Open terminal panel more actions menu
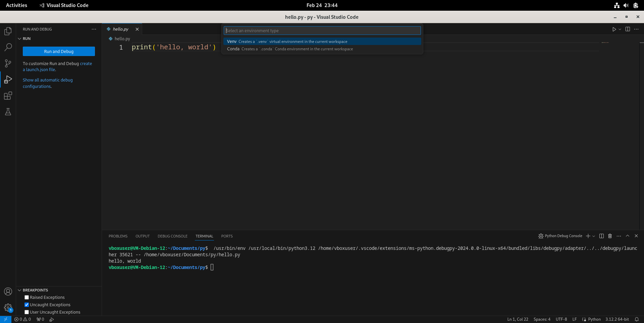The height and width of the screenshot is (323, 644). [619, 236]
